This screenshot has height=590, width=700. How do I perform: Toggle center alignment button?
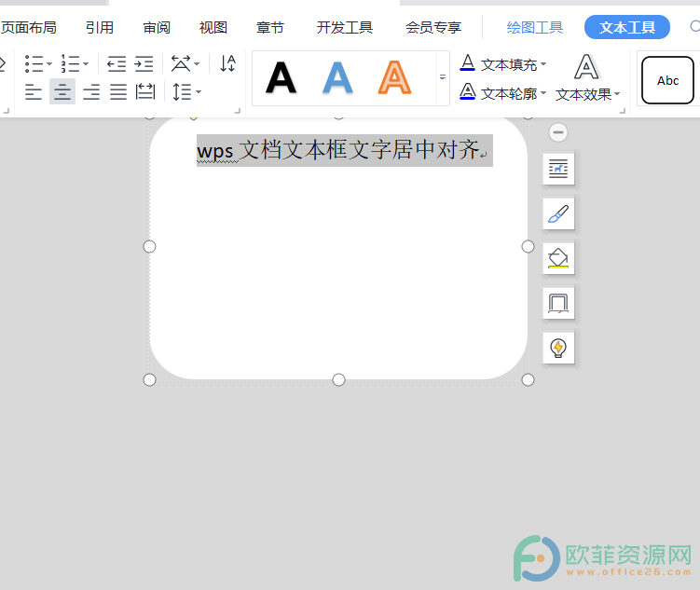(62, 91)
